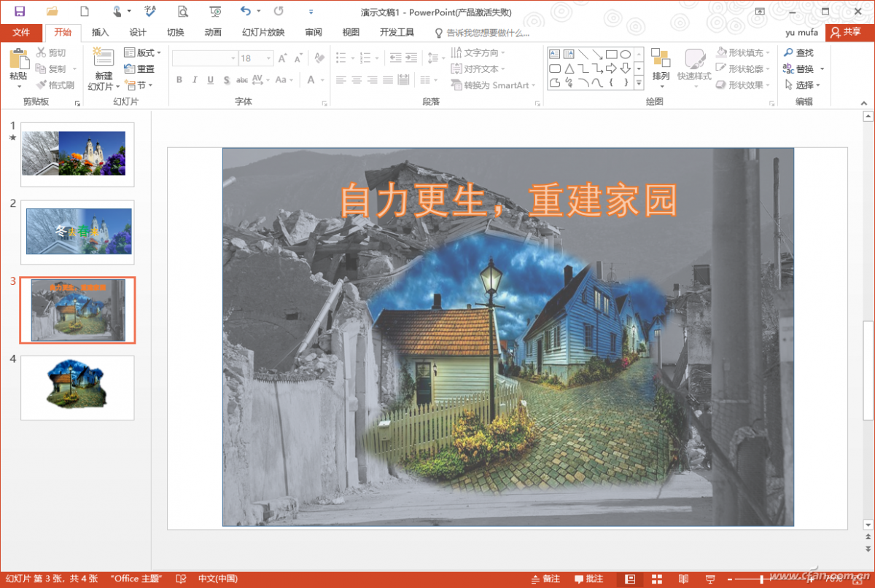Viewport: 875px width, 588px height.
Task: Click the Reset (重置) button
Action: tap(139, 69)
